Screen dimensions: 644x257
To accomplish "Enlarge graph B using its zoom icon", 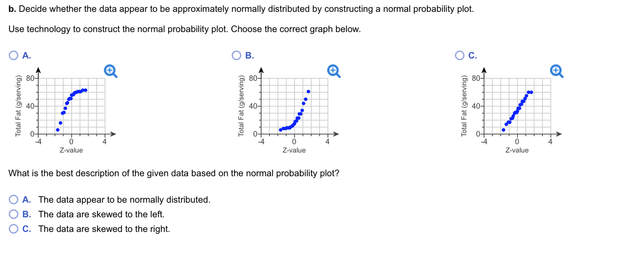I will [334, 71].
